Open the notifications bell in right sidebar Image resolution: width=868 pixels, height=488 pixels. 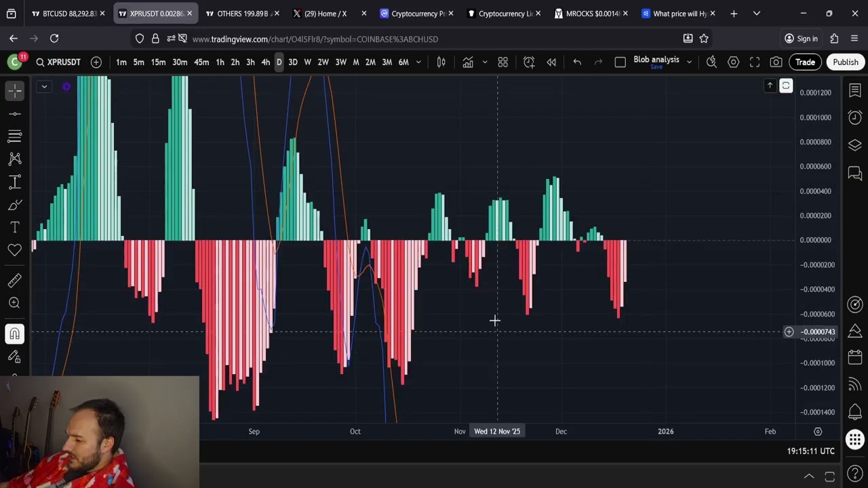pos(854,412)
